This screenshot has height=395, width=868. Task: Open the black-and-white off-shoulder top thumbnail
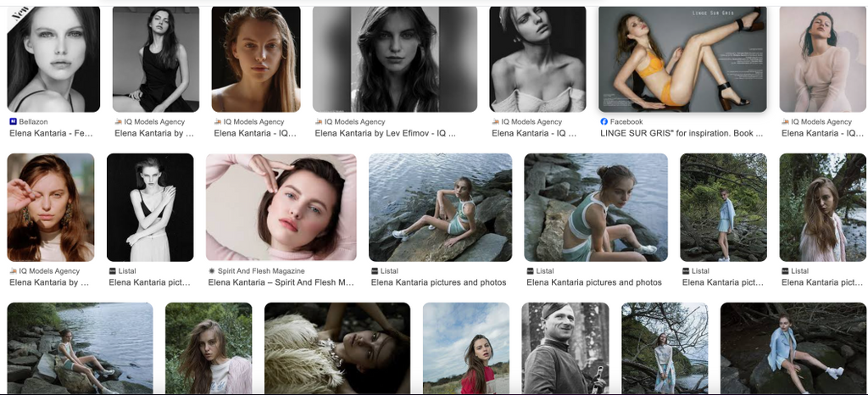537,59
